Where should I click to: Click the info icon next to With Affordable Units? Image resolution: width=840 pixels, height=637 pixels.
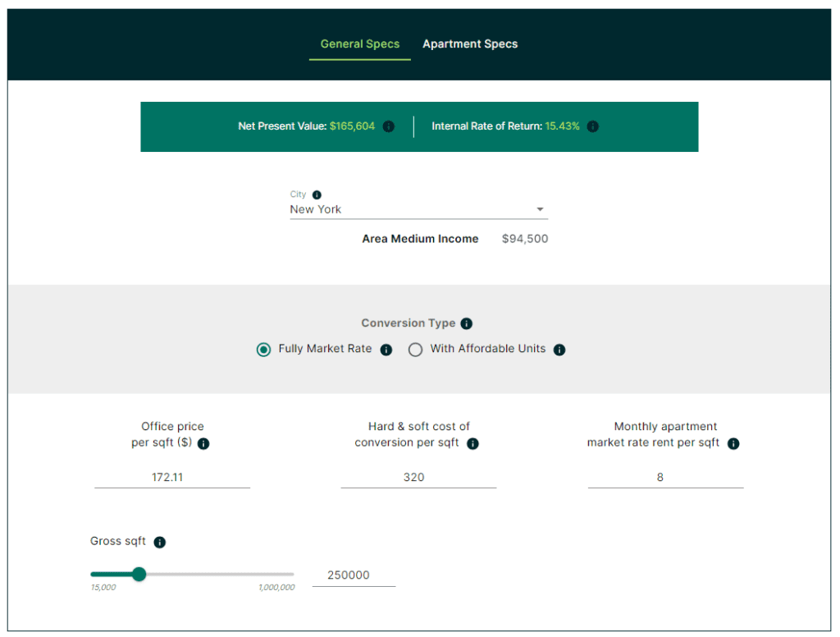[559, 349]
